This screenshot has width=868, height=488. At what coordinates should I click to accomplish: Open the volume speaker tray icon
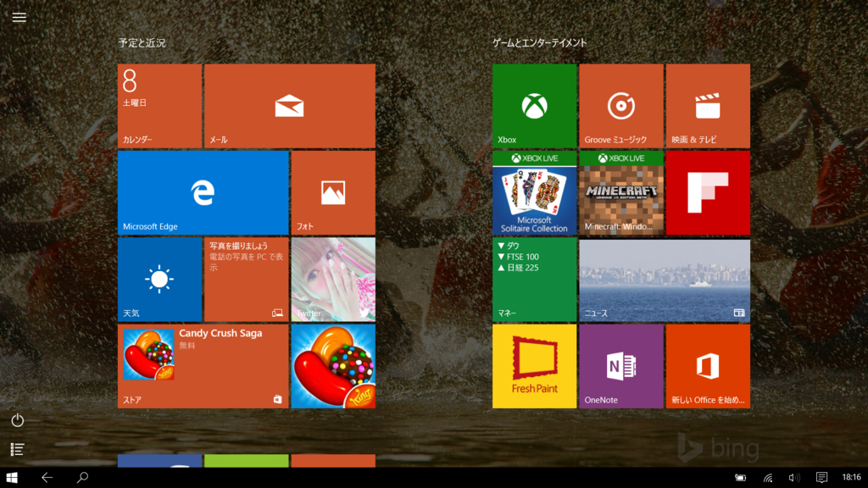click(x=794, y=478)
